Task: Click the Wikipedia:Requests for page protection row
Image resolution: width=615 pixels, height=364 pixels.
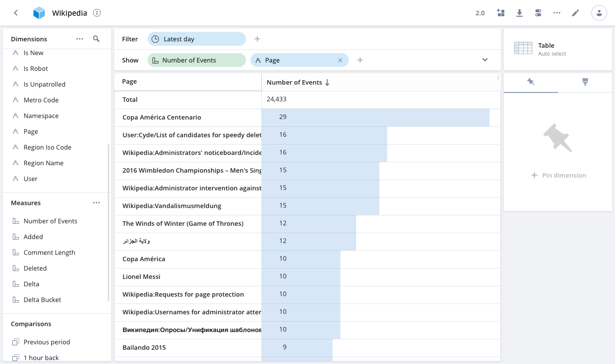Action: pyautogui.click(x=307, y=295)
